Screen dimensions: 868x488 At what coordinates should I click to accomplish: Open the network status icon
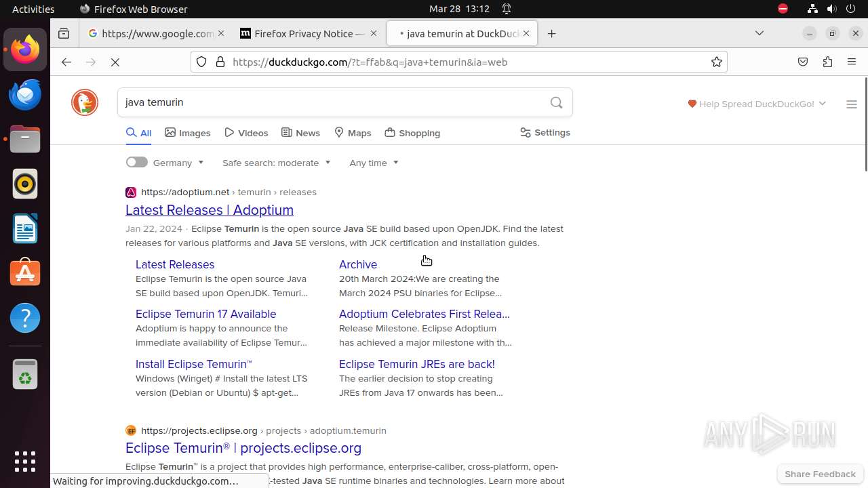(x=812, y=9)
